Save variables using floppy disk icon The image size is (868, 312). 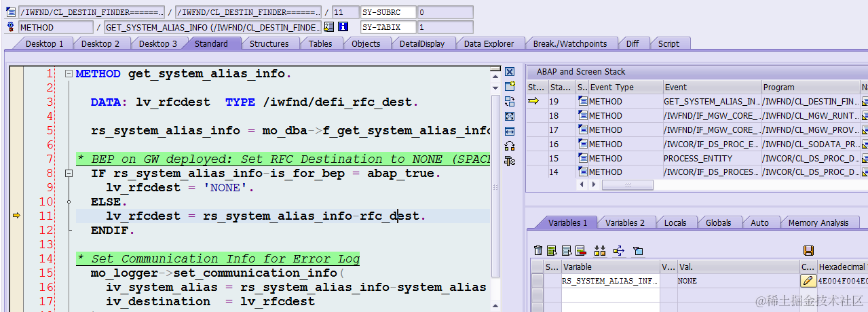point(808,251)
